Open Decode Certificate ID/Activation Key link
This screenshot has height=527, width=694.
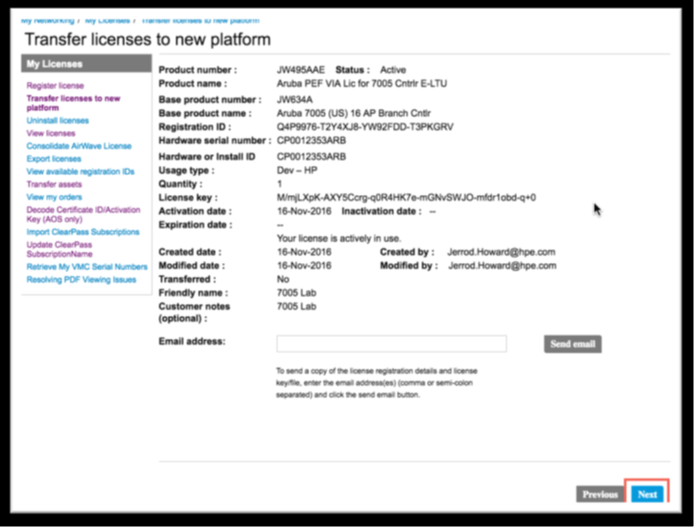click(x=83, y=215)
